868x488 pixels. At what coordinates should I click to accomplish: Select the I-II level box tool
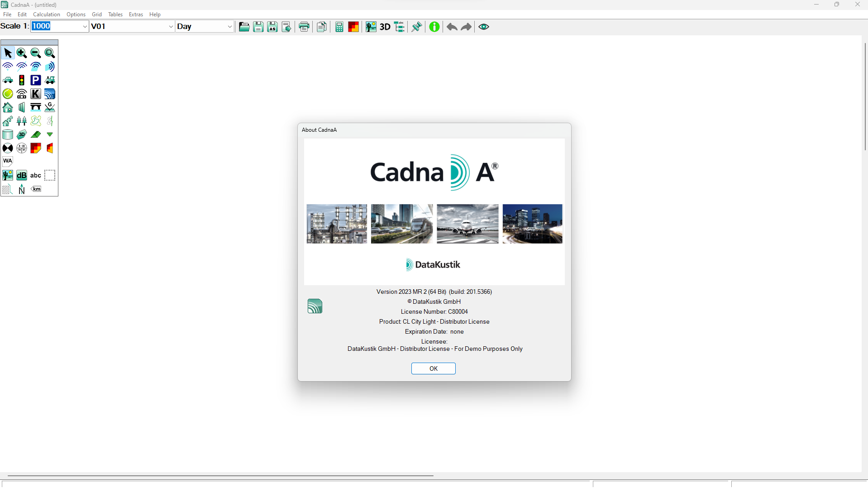tap(22, 148)
